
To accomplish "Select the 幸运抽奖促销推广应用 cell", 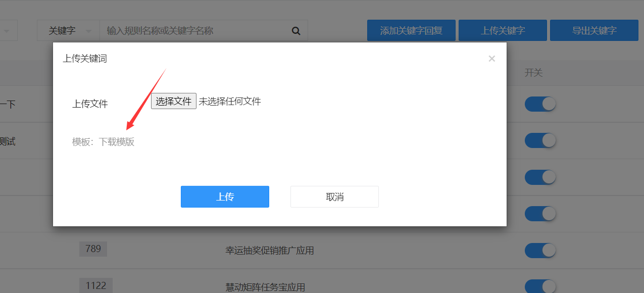I will click(x=270, y=251).
